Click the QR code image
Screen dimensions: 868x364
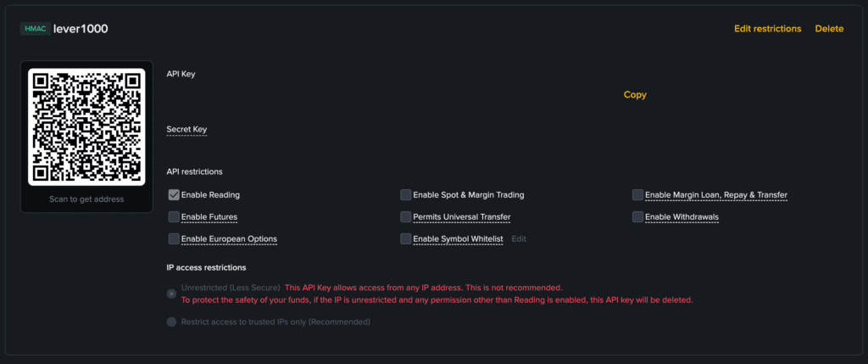(86, 127)
